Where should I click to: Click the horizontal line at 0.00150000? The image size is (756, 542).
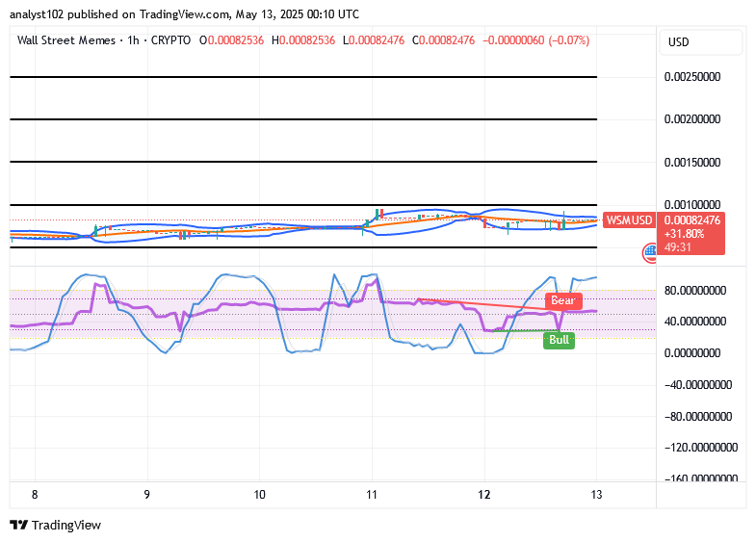point(303,162)
